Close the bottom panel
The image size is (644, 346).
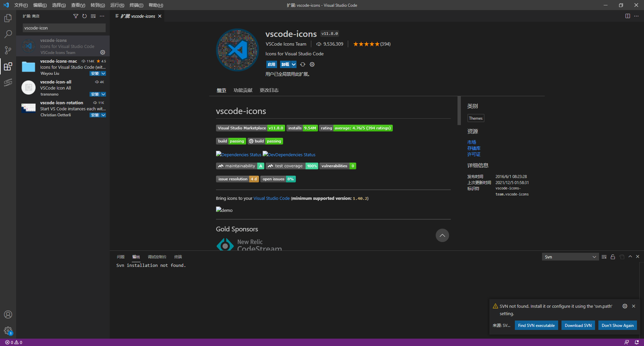point(638,256)
